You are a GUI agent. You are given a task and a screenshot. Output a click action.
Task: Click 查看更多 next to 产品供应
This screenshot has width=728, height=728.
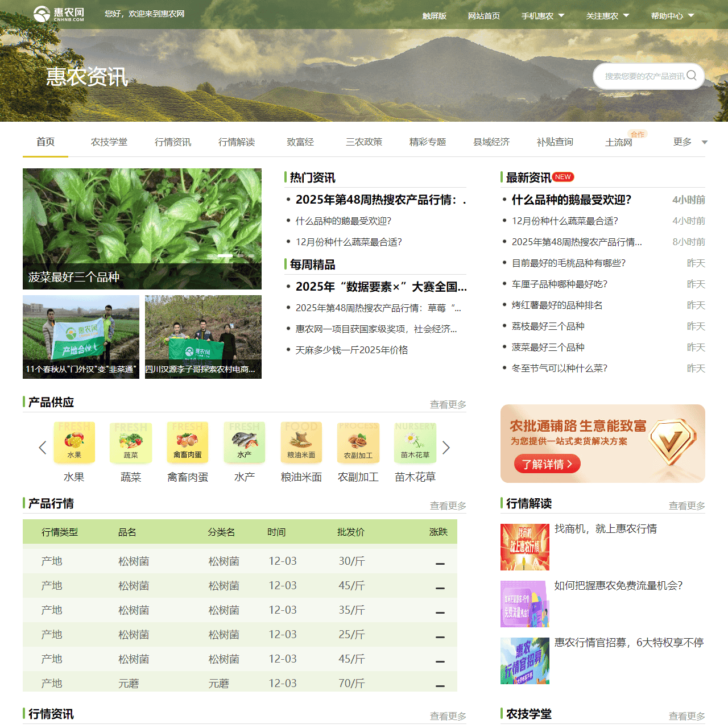tap(448, 404)
